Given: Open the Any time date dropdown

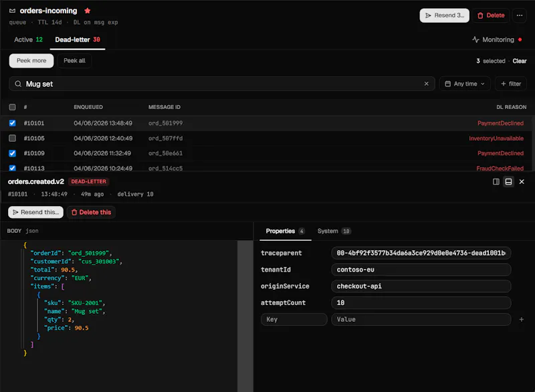Looking at the screenshot, I should 465,84.
